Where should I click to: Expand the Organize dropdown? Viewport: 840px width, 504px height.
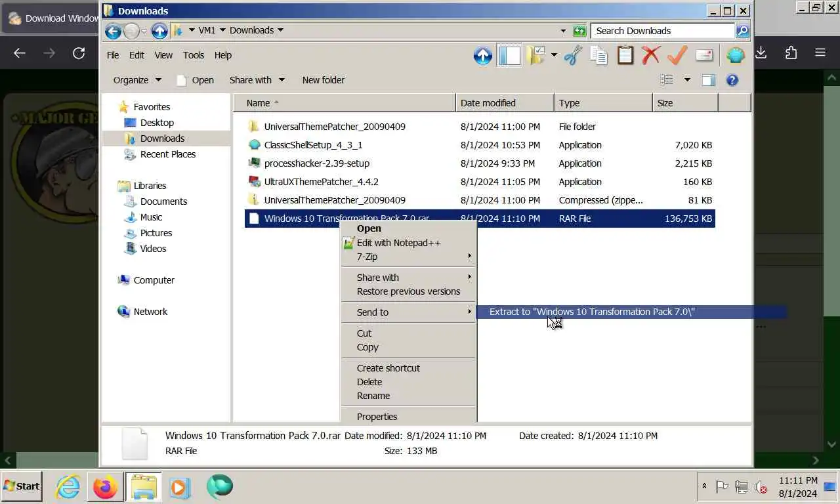pyautogui.click(x=137, y=80)
